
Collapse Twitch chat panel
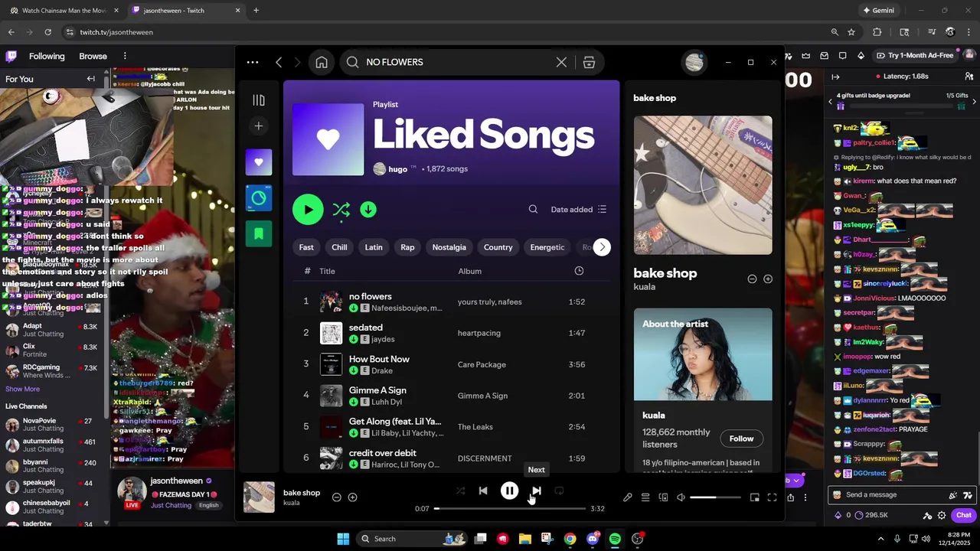(835, 77)
